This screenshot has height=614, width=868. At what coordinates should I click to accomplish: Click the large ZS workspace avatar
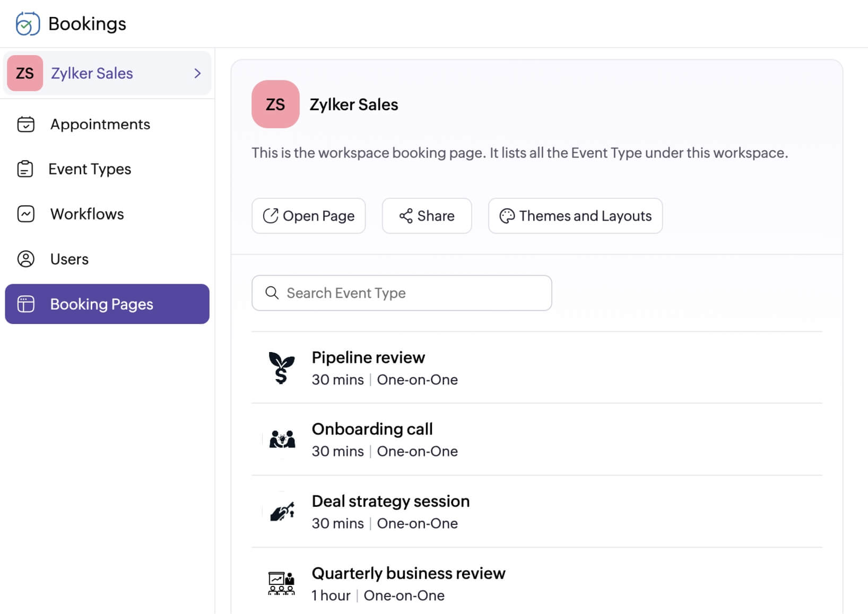tap(275, 104)
